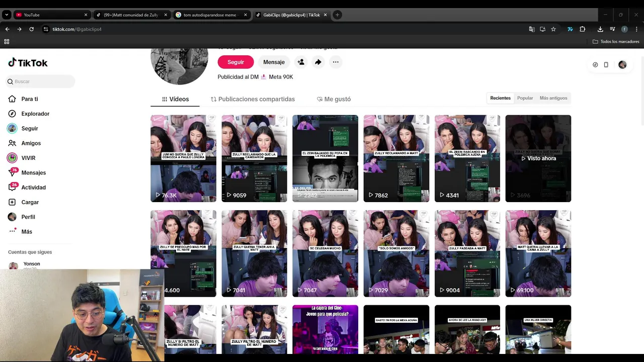Open followed account Yonson
Image resolution: width=644 pixels, height=362 pixels.
pos(31,264)
